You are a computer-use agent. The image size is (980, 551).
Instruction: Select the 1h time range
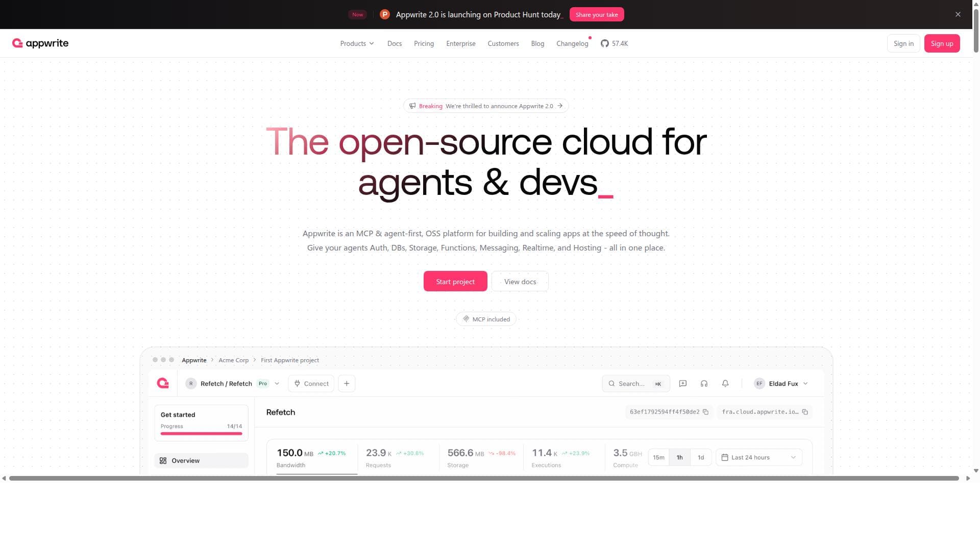(x=679, y=457)
